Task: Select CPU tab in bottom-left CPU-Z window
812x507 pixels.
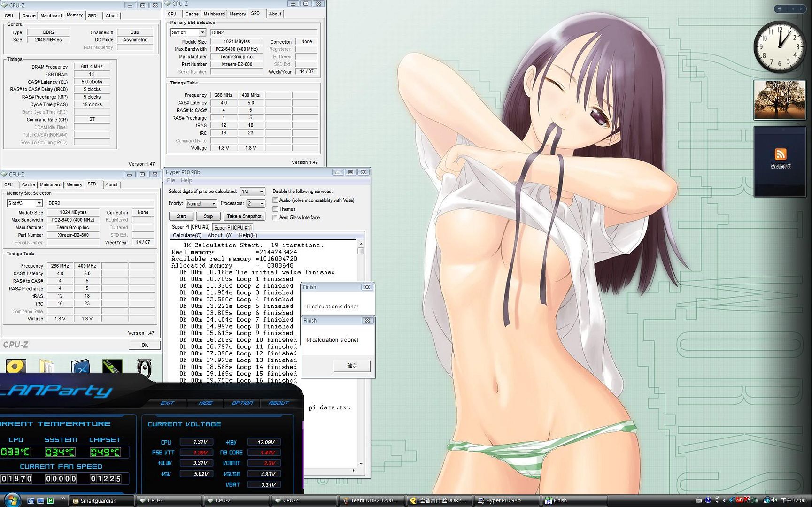Action: [8, 184]
